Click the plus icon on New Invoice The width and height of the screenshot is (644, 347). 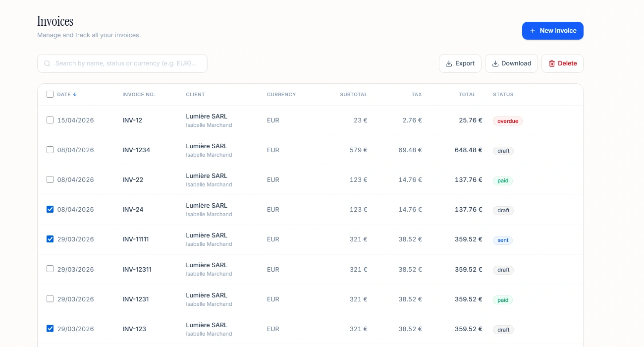(532, 30)
